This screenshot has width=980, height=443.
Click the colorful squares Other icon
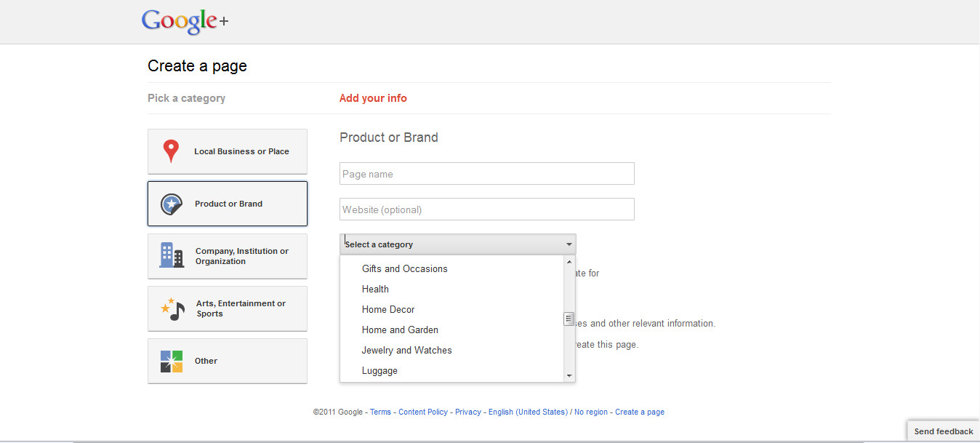[x=171, y=361]
